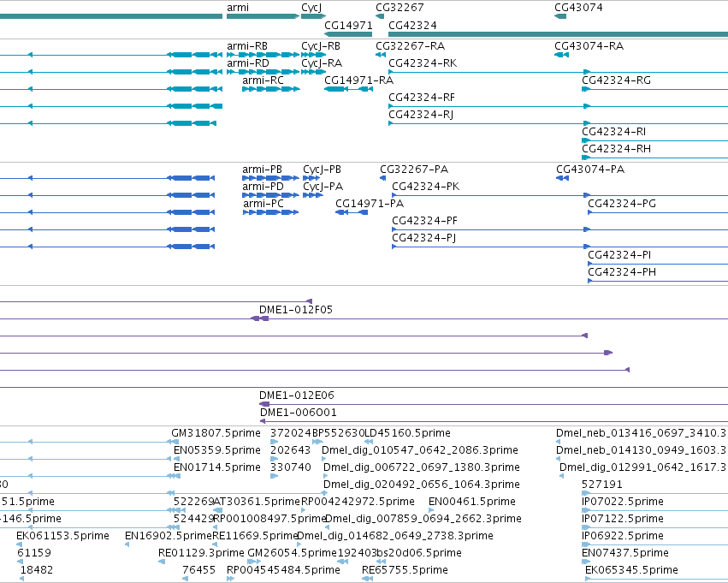728x583 pixels.
Task: Select the CG42324-PK protein feature
Action: (x=560, y=195)
